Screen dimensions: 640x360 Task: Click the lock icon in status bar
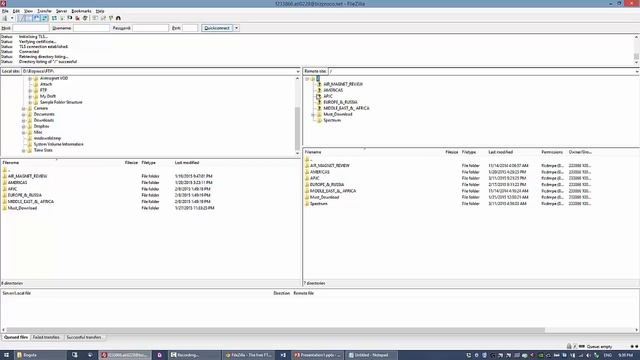pyautogui.click(x=569, y=347)
